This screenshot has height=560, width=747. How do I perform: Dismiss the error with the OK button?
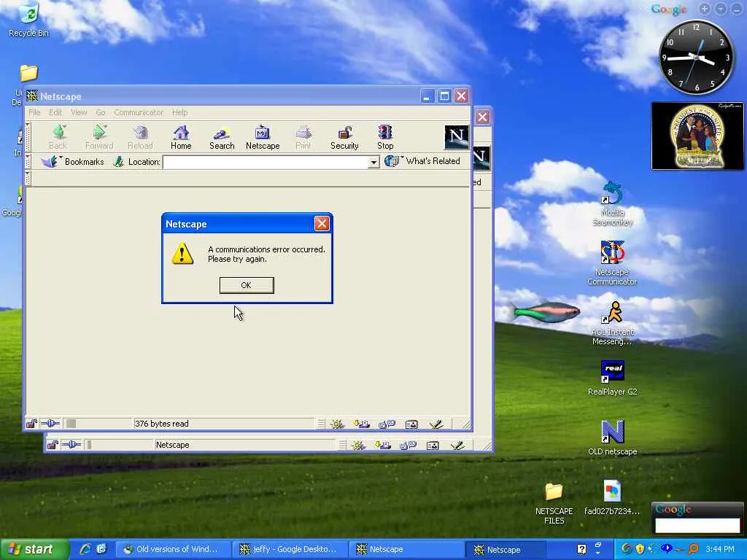point(247,285)
